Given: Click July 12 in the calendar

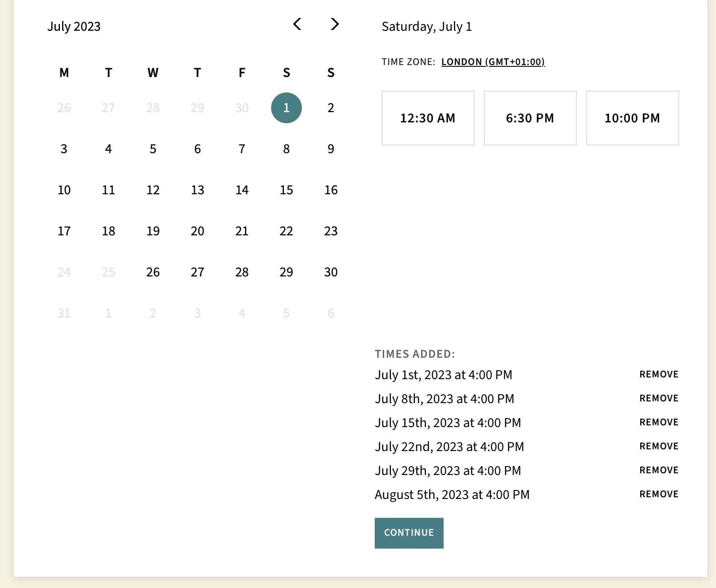Looking at the screenshot, I should 153,190.
